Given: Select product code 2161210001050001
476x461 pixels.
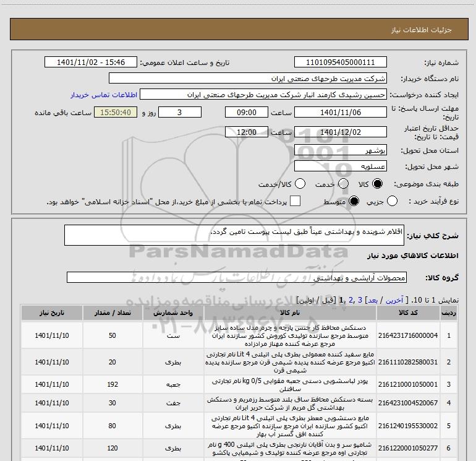Looking at the screenshot, I should (x=408, y=384).
